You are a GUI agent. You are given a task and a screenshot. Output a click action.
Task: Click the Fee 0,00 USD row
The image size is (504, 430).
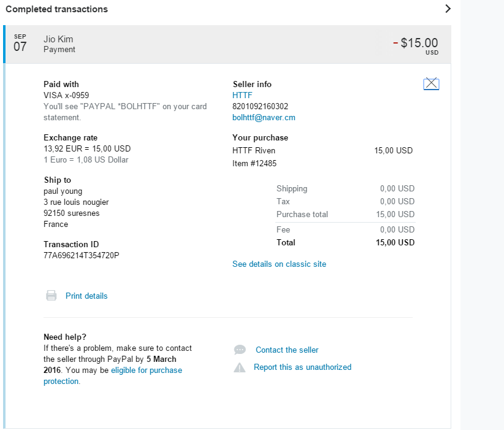(x=346, y=229)
